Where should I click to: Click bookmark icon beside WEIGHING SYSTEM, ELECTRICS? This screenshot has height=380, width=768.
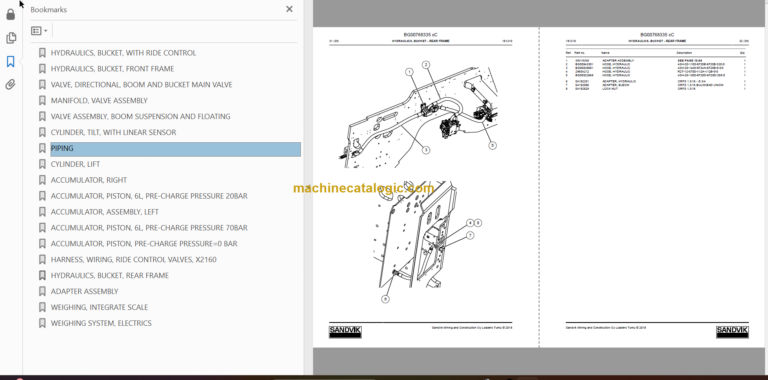point(42,323)
